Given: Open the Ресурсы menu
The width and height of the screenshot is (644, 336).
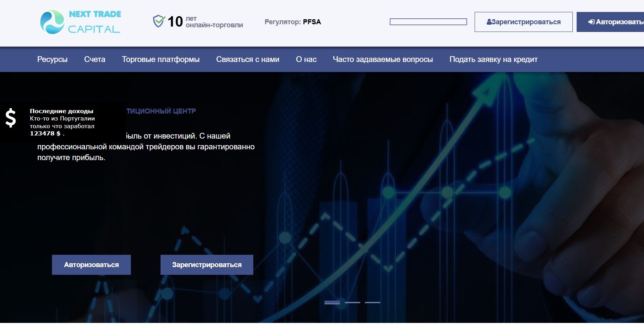Looking at the screenshot, I should coord(52,59).
